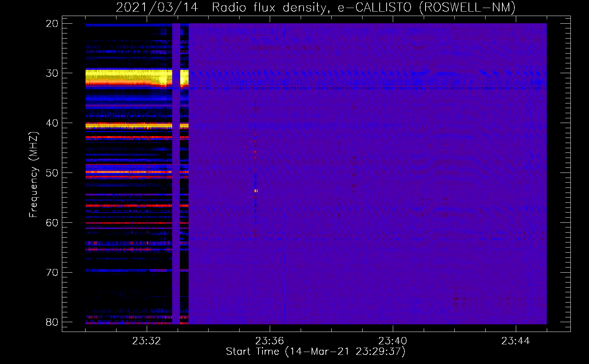Click the bright yellow emission band at 30 MHz
This screenshot has width=589, height=364.
(x=129, y=77)
